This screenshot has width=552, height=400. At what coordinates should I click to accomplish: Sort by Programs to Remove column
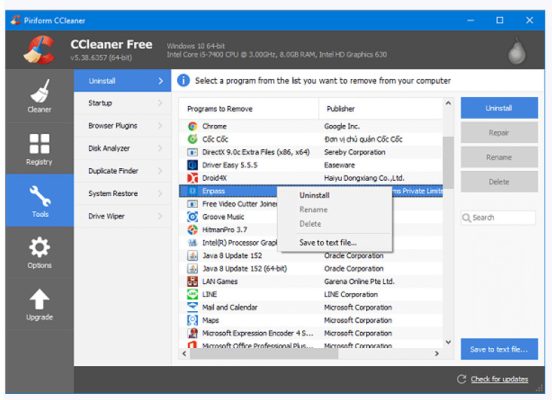click(249, 109)
